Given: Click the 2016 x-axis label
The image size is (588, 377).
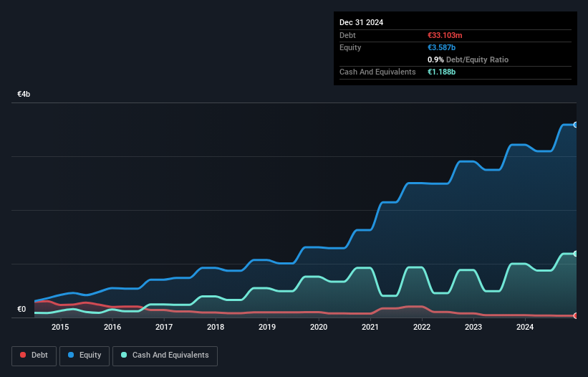Looking at the screenshot, I should (x=112, y=327).
